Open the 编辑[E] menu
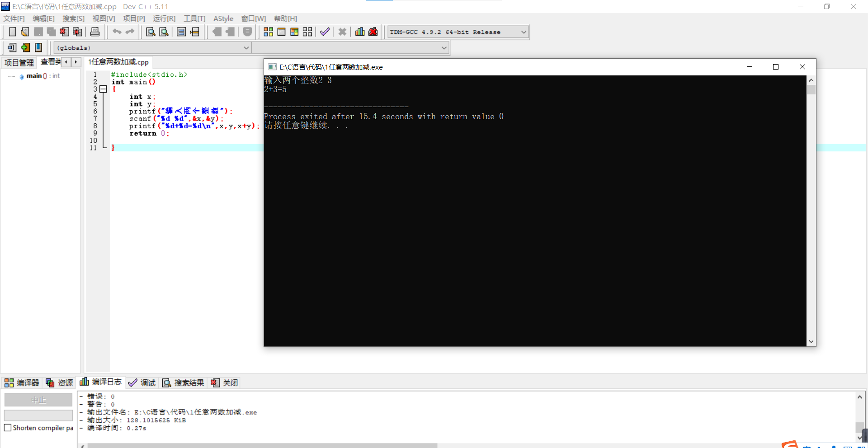 (43, 19)
